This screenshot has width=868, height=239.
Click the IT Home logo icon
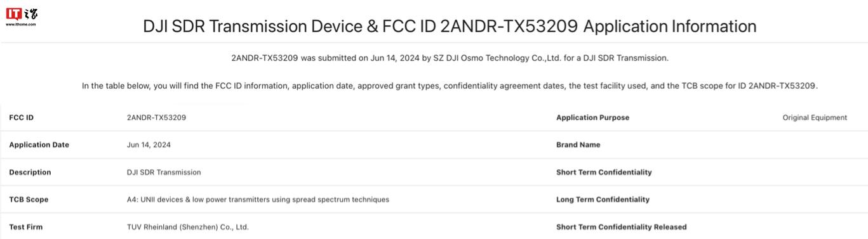(x=22, y=16)
